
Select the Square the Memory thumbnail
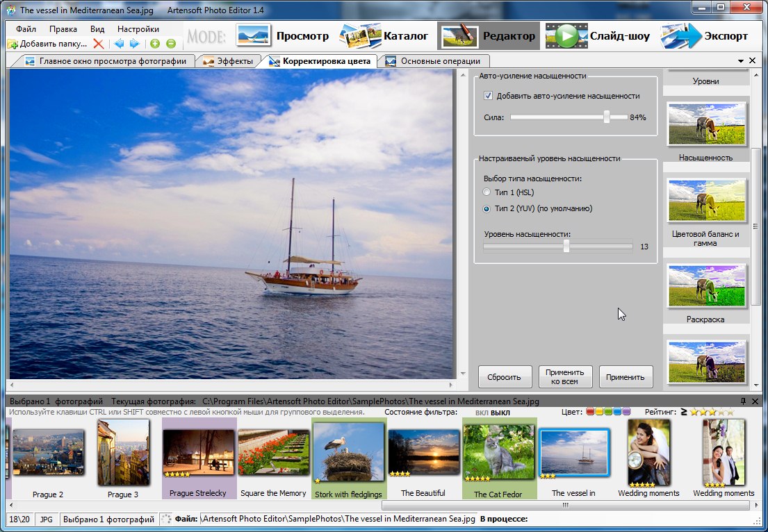tap(274, 452)
